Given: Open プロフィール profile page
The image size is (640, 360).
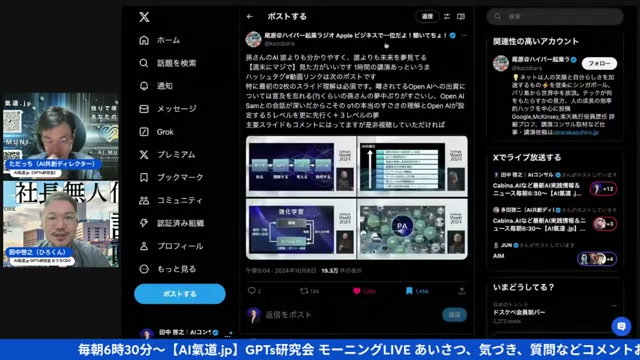Looking at the screenshot, I should tap(171, 246).
